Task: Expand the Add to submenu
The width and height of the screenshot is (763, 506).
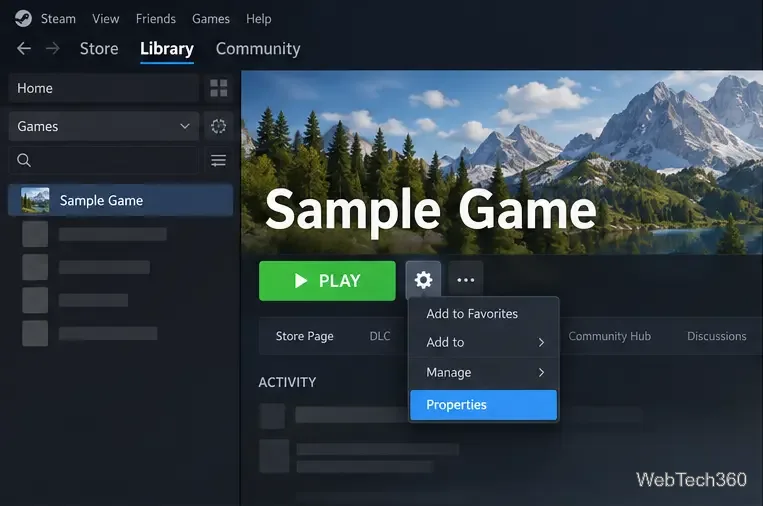Action: (x=484, y=343)
